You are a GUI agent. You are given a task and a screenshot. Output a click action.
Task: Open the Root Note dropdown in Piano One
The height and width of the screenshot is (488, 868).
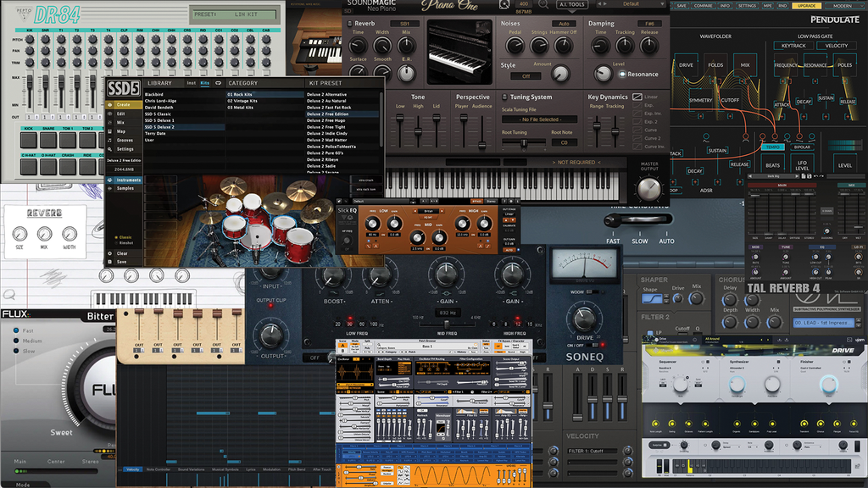click(565, 142)
